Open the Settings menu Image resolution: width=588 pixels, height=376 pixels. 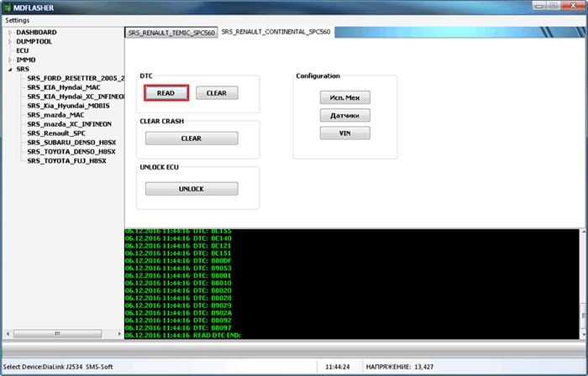(17, 19)
